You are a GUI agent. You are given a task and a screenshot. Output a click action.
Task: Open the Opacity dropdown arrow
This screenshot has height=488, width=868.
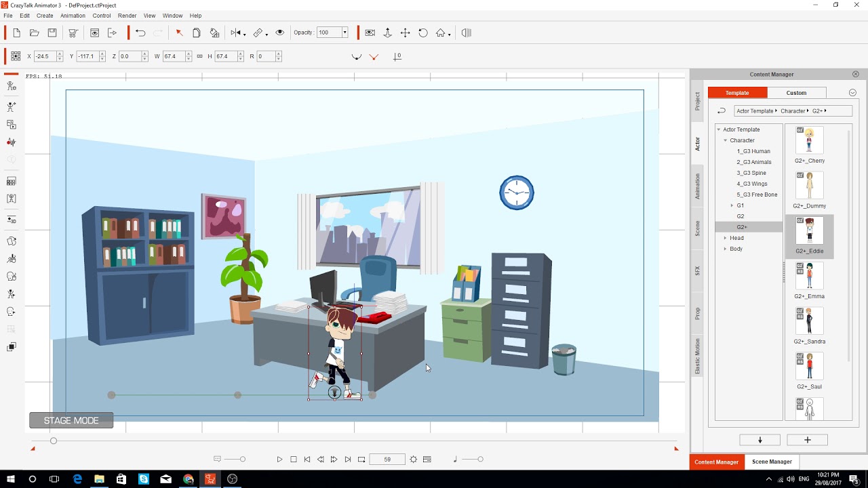point(344,32)
